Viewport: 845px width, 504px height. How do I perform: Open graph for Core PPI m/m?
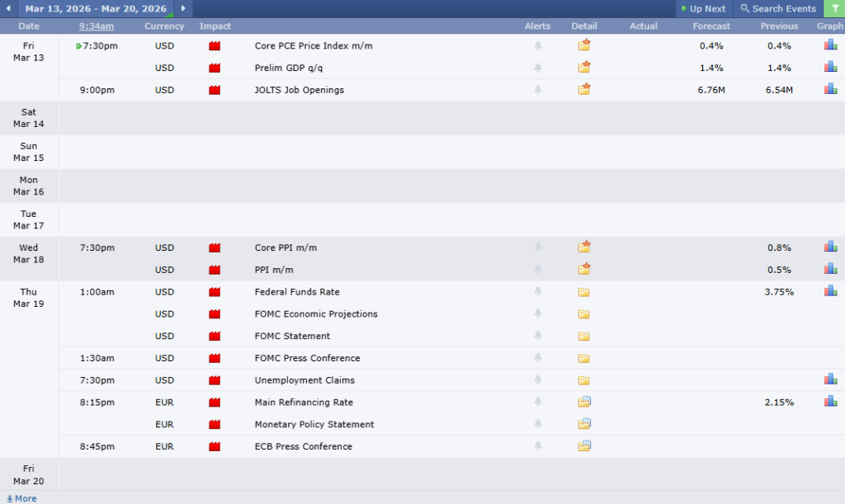(830, 247)
